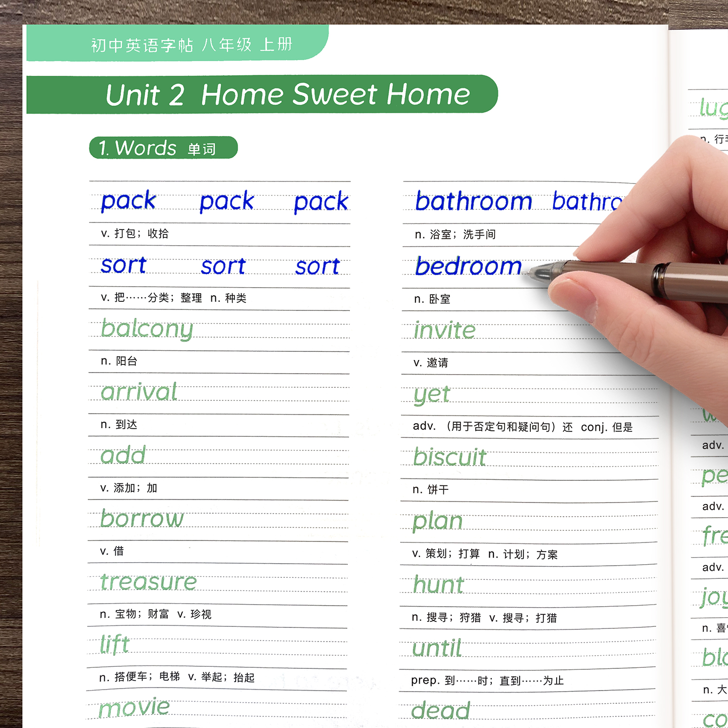Click the tip of the pen
Viewport: 728px width, 728px height.
[x=526, y=272]
